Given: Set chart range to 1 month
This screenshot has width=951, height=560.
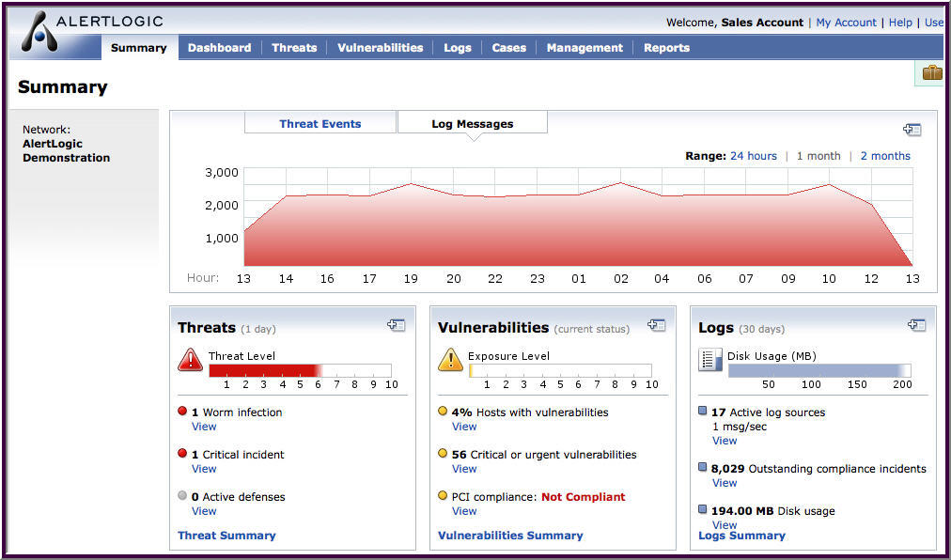Looking at the screenshot, I should [x=818, y=155].
